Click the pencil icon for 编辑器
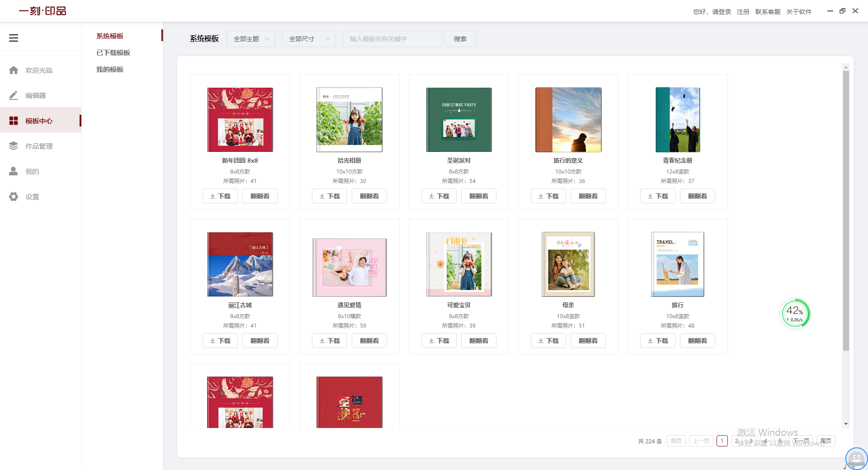Screen dimensions: 868x470 point(14,95)
